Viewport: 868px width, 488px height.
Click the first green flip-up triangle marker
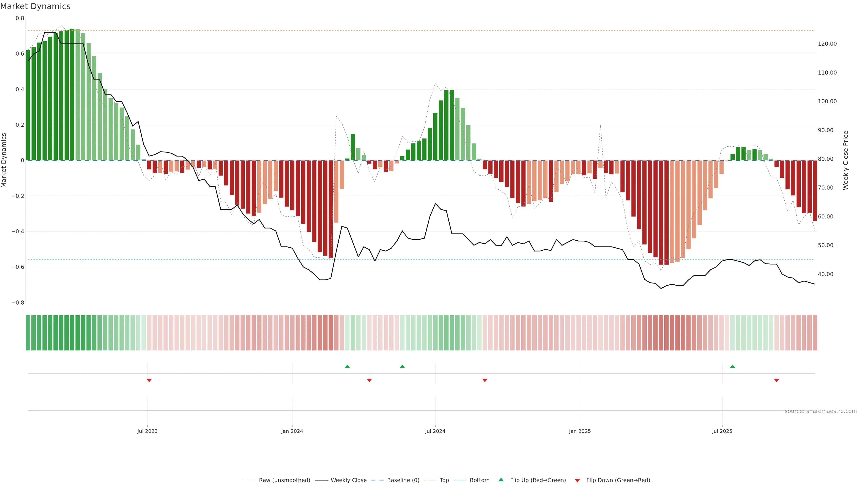pyautogui.click(x=347, y=366)
